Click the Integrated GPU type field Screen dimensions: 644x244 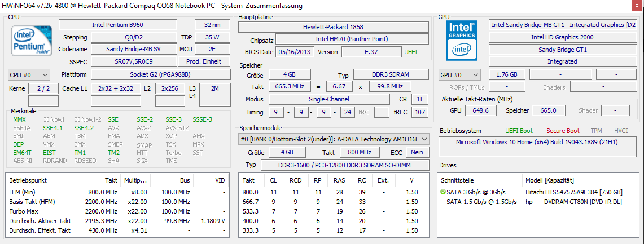coord(562,61)
